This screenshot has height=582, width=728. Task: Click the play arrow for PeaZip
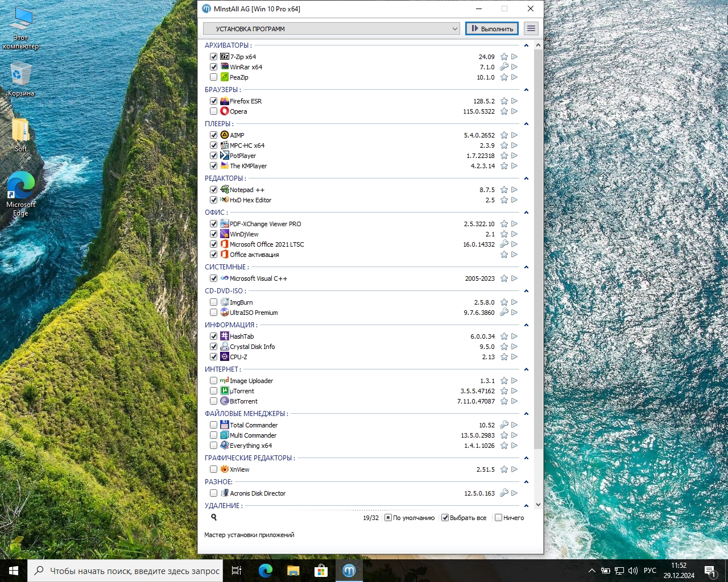514,77
